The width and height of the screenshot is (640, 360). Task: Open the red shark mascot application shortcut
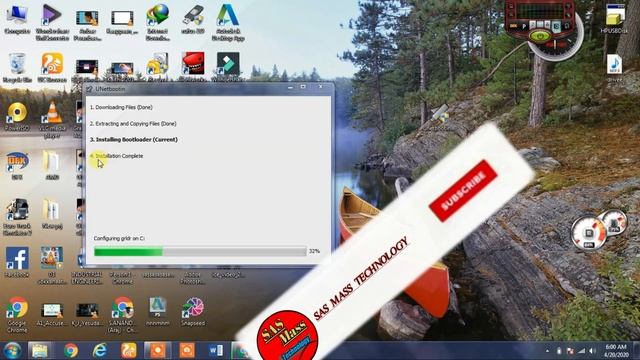193,65
